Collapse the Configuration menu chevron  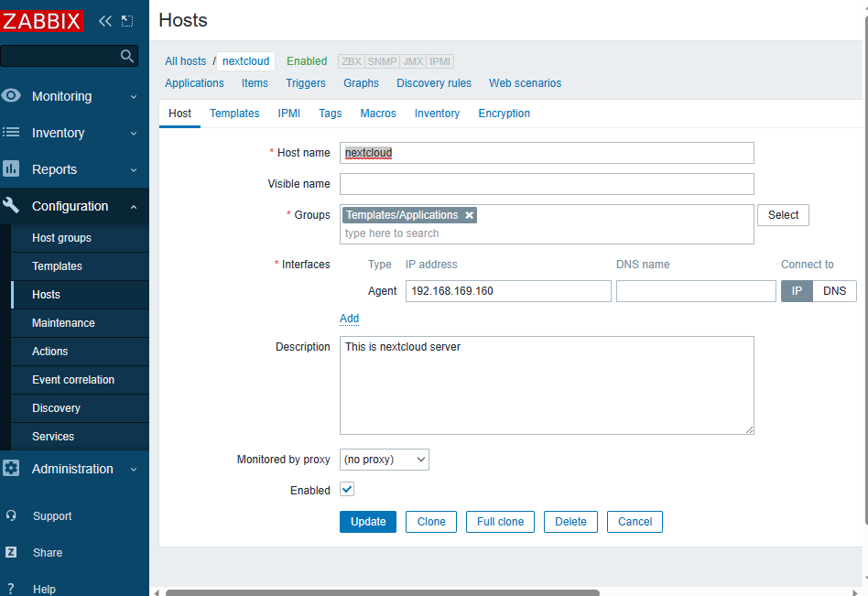(134, 206)
